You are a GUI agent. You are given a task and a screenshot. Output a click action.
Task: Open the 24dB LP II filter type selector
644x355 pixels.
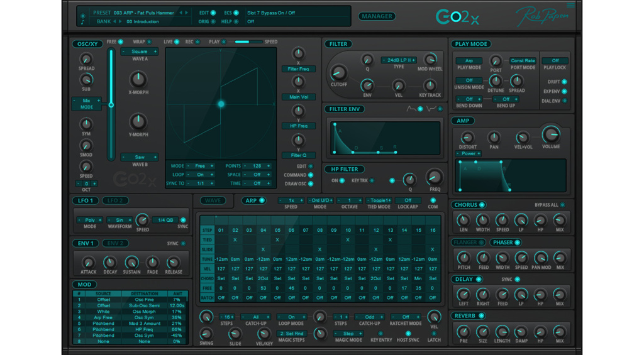(398, 60)
